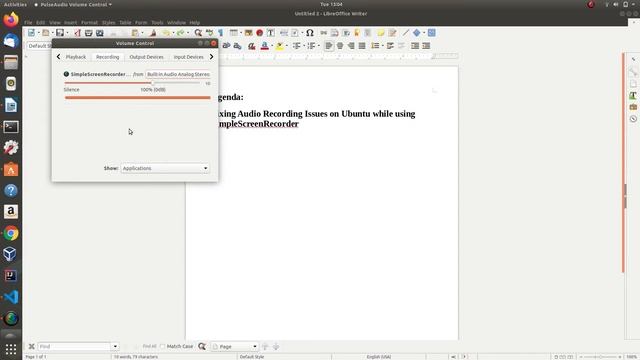Enable the Match Case checkbox
The width and height of the screenshot is (640, 360).
(x=163, y=347)
